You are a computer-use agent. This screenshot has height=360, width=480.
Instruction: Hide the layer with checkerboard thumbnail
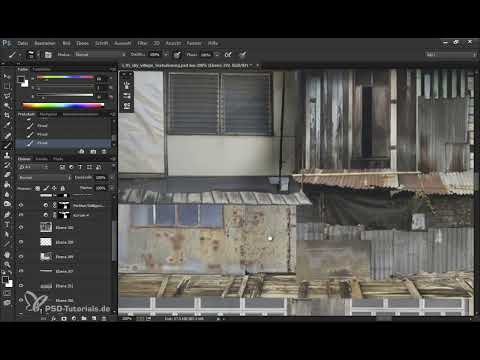[21, 242]
